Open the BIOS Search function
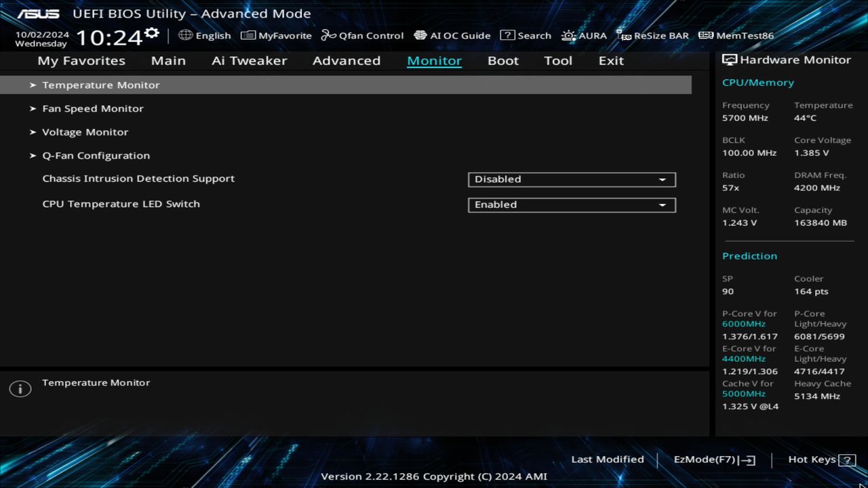868x488 pixels. (x=526, y=35)
